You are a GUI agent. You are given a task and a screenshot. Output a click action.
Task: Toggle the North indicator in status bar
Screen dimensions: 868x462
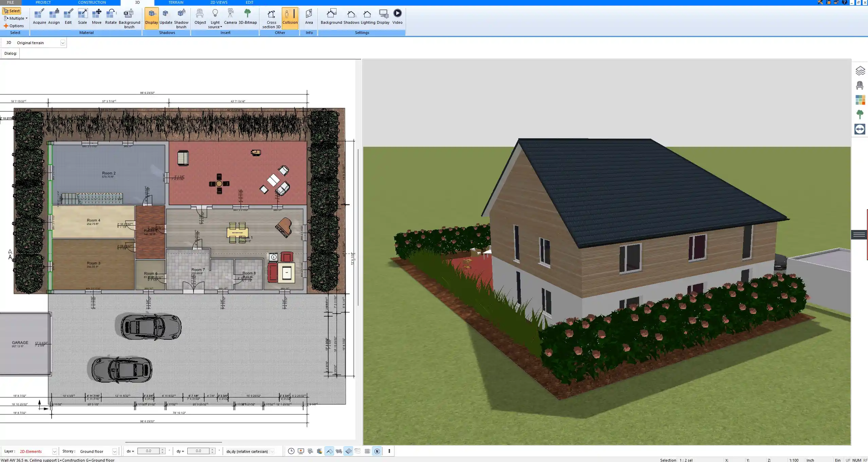(377, 451)
